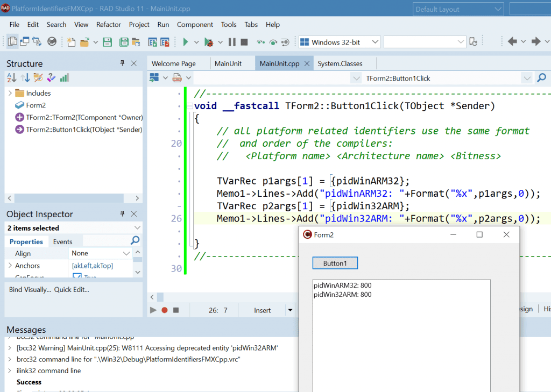Image resolution: width=551 pixels, height=392 pixels.
Task: Expand the ilink32 command line message
Action: pyautogui.click(x=10, y=370)
